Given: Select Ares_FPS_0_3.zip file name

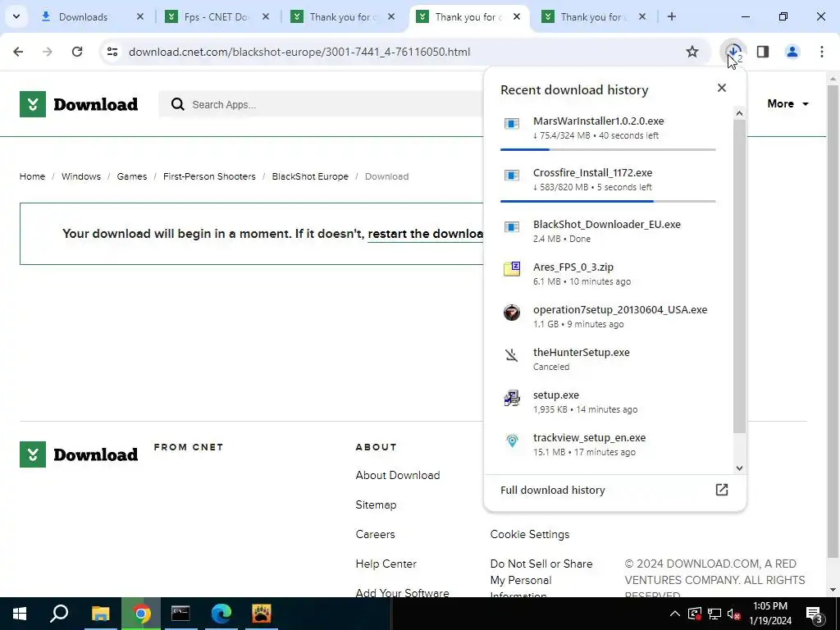Looking at the screenshot, I should 573,267.
